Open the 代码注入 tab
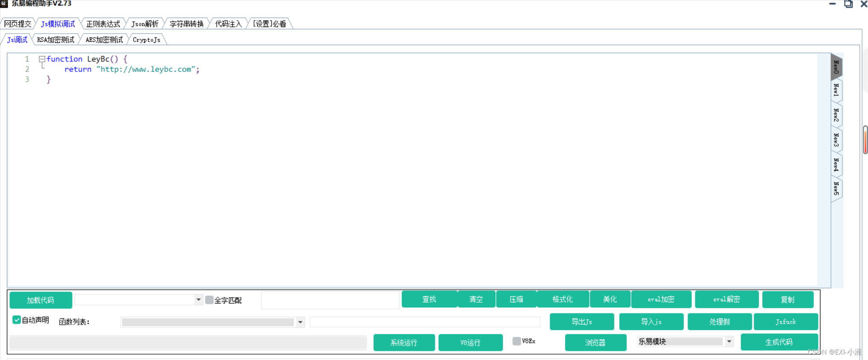Image resolution: width=868 pixels, height=360 pixels. (x=228, y=24)
